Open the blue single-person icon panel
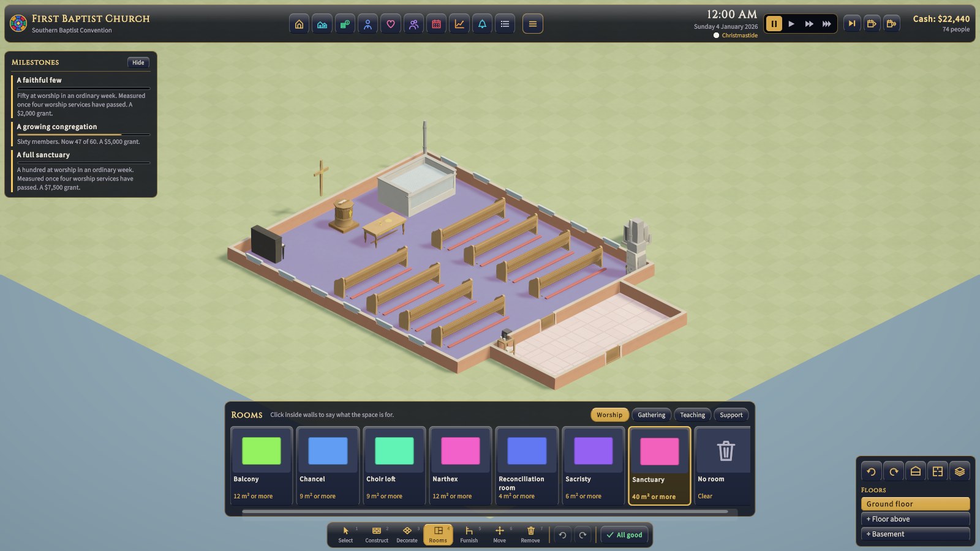The image size is (980, 551). coord(367,24)
